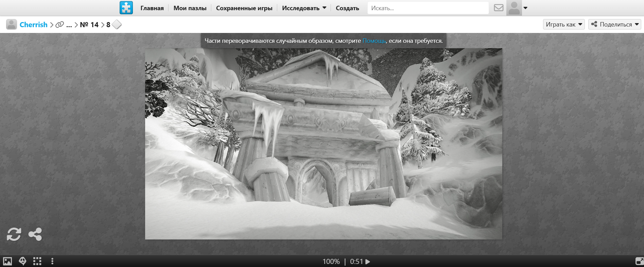Image resolution: width=644 pixels, height=267 pixels.
Task: Click the Помощь help link
Action: click(374, 41)
